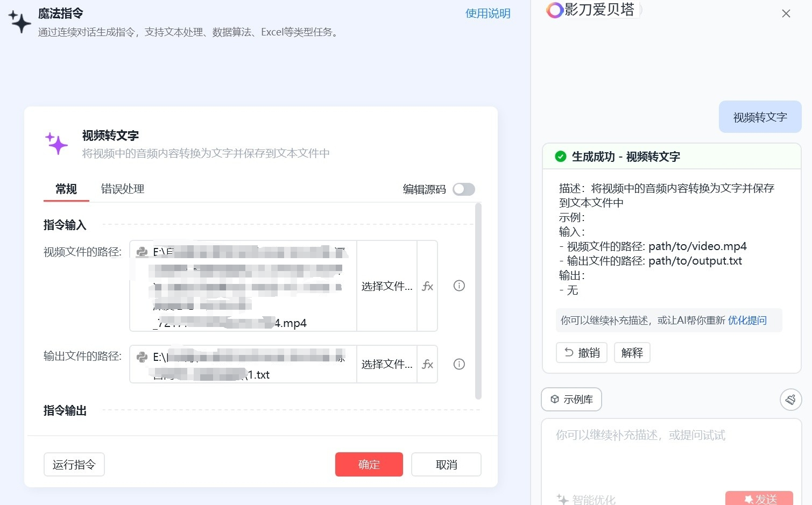
Task: Clear the conversation with the broom icon
Action: pos(790,400)
